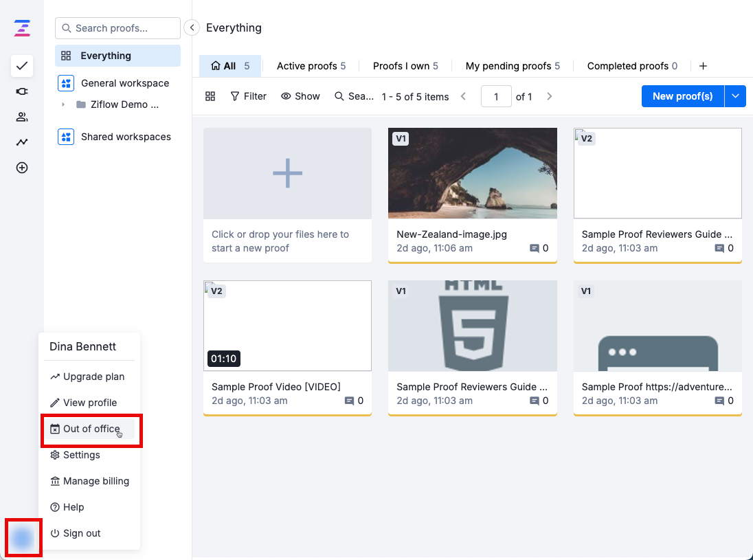Select Out of office in the user menu
Image resolution: width=753 pixels, height=560 pixels.
[x=91, y=429]
